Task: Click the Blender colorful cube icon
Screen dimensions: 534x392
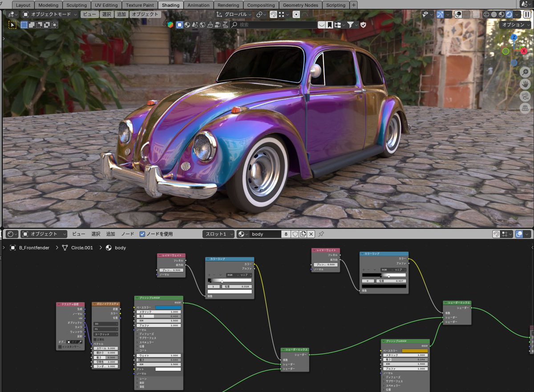Action: coord(170,25)
